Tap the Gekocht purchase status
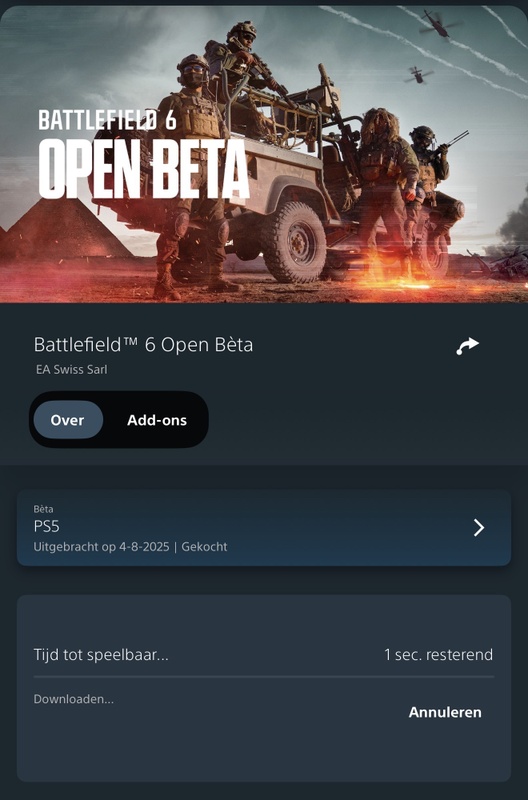This screenshot has height=800, width=528. pos(204,547)
